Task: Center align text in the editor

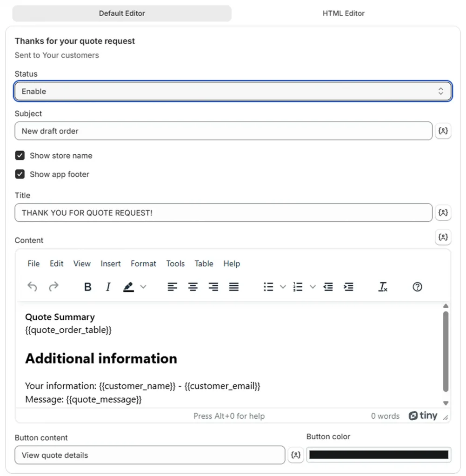Action: pos(193,287)
